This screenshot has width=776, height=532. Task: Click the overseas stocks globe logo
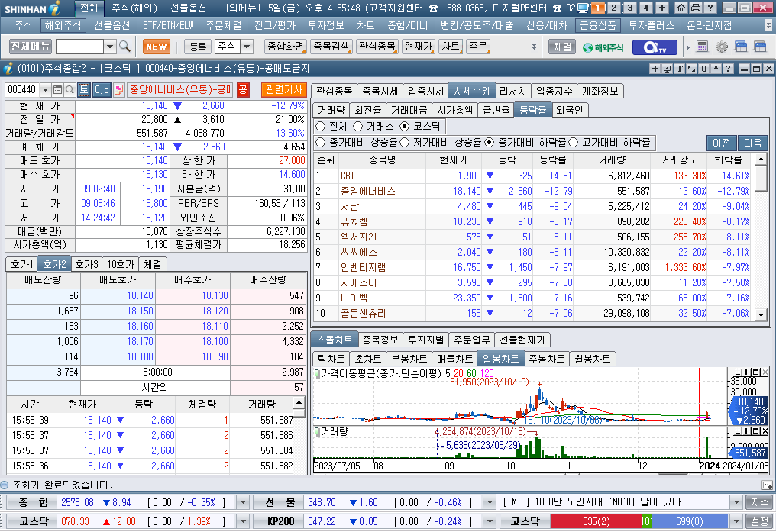click(x=603, y=47)
